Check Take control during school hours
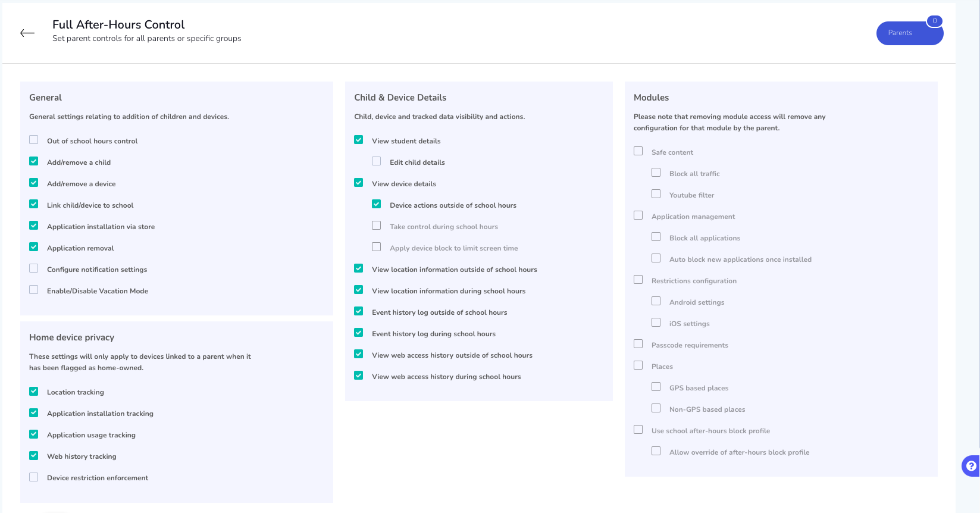The width and height of the screenshot is (980, 513). tap(377, 226)
